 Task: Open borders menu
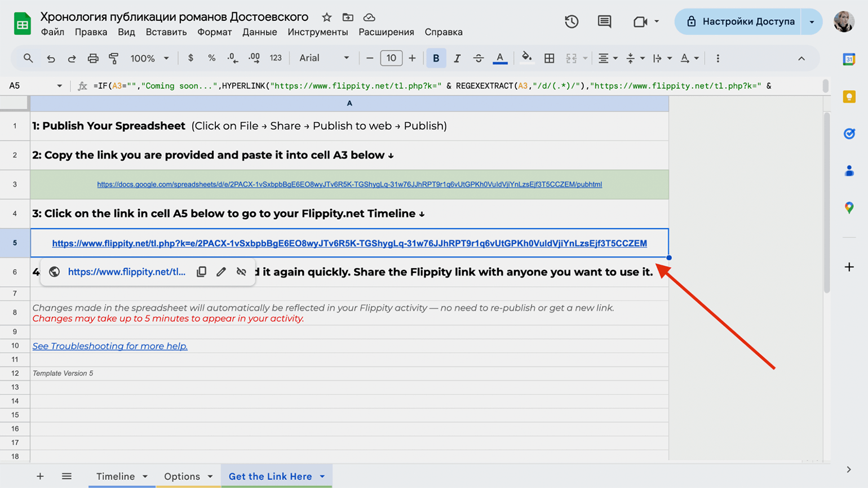click(x=550, y=58)
